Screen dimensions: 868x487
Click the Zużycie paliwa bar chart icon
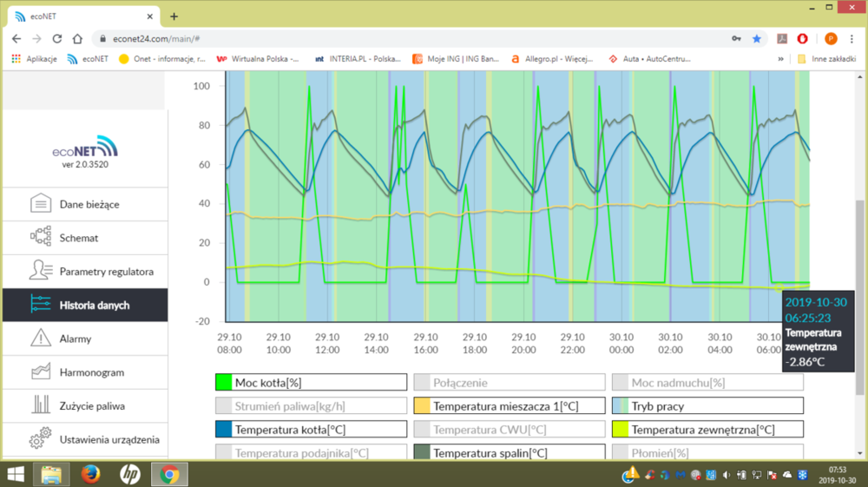point(40,405)
